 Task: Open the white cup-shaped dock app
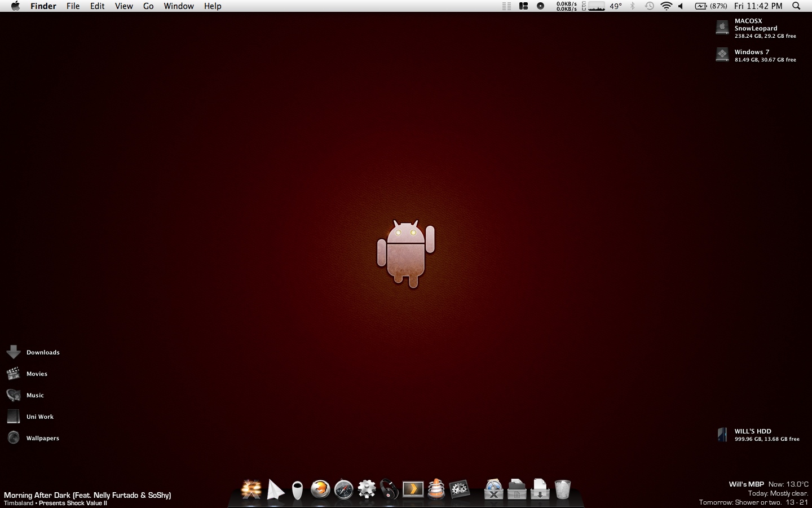297,490
